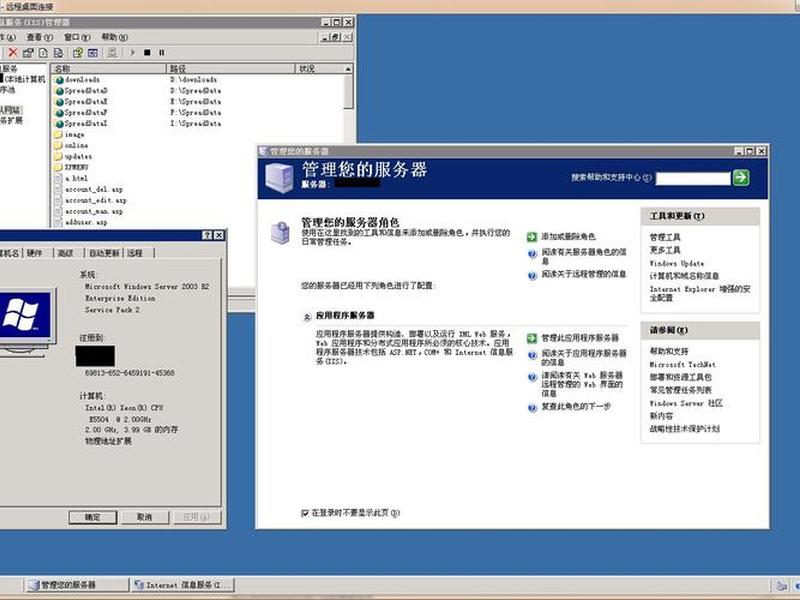Open the 窗口(W) menu in IIS Manager
Viewport: 800px width, 600px height.
click(77, 37)
